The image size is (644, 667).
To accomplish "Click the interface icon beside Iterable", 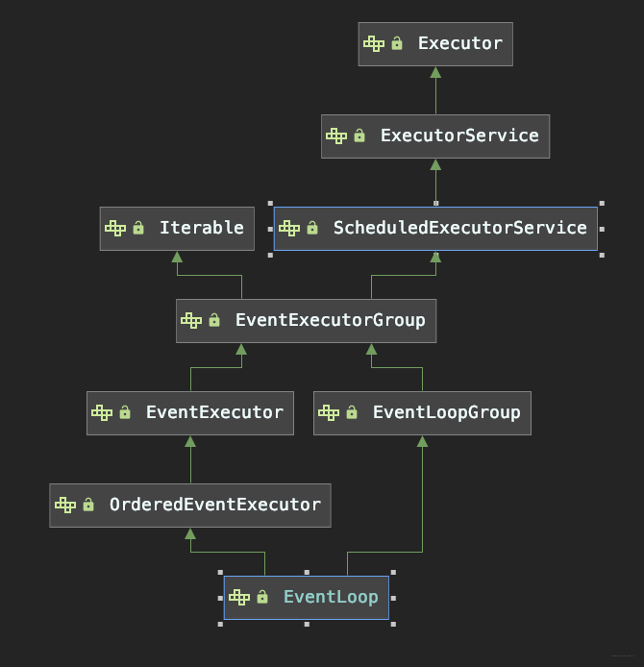I will [115, 228].
